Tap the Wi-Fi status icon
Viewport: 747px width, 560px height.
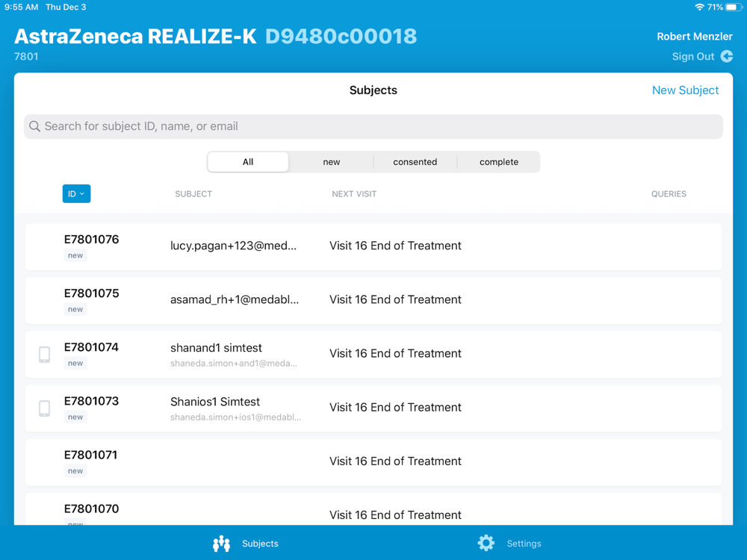699,7
